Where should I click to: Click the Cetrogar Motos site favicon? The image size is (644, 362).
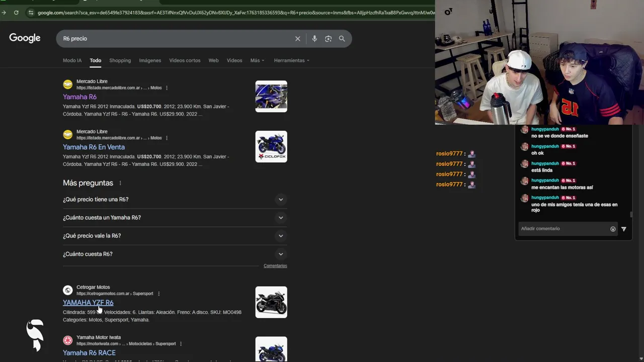click(68, 290)
